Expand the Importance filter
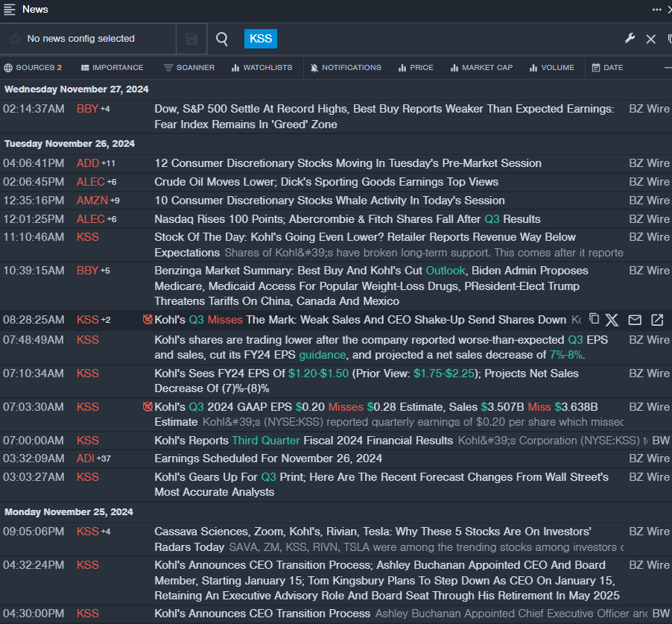Viewport: 672px width, 624px height. (x=112, y=68)
